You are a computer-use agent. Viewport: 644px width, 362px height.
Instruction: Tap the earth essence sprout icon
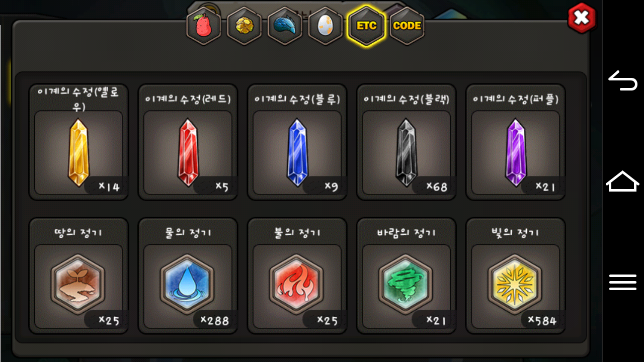click(78, 284)
